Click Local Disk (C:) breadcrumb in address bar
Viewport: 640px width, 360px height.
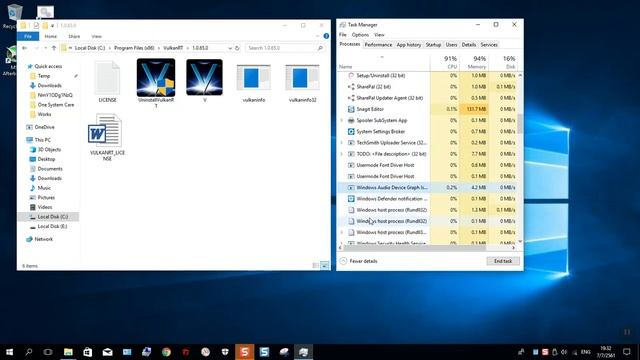pyautogui.click(x=89, y=48)
